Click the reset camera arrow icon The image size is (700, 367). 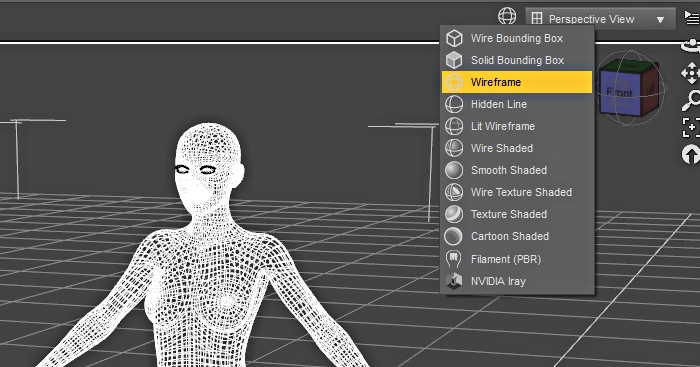click(x=691, y=154)
